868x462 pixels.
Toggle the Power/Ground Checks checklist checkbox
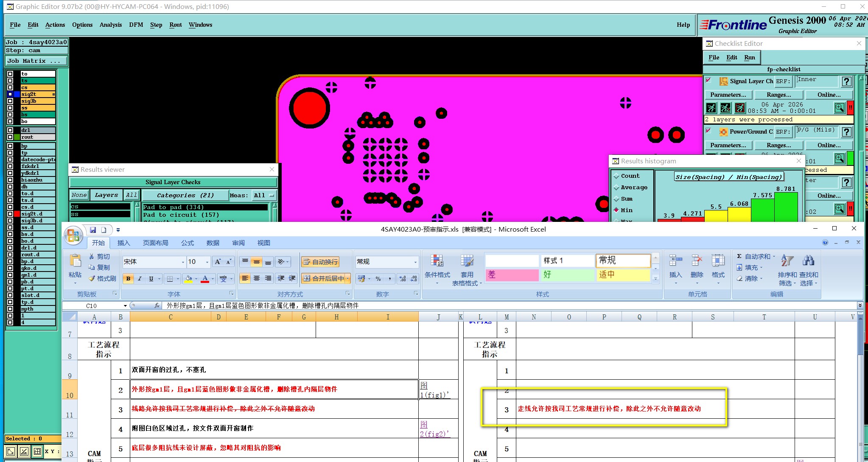point(708,131)
